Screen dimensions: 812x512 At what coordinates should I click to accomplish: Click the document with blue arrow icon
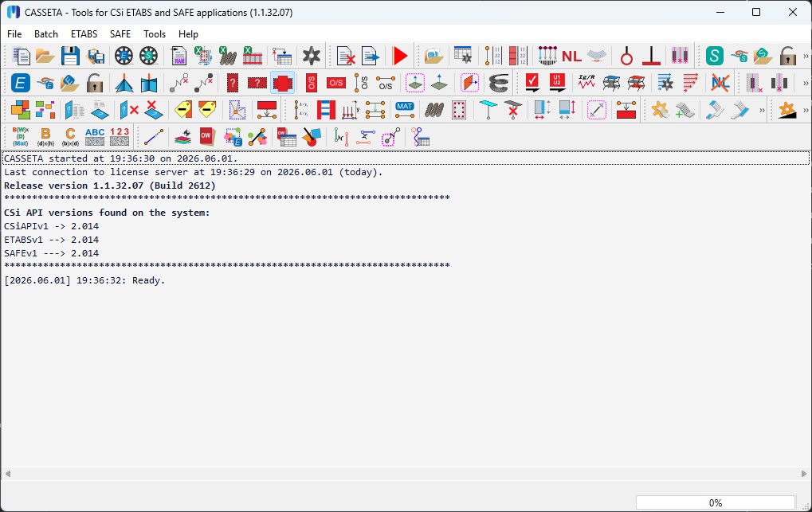371,56
